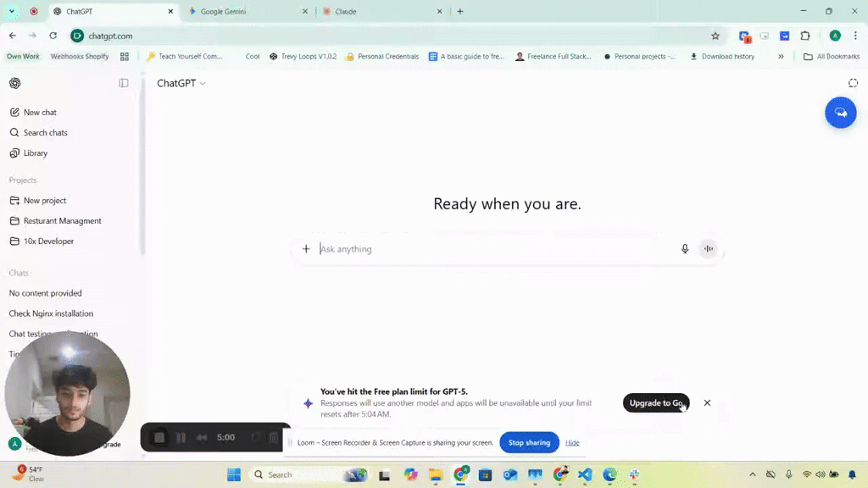Expand the overflow bookmarks chevron
The height and width of the screenshot is (488, 868).
click(781, 56)
